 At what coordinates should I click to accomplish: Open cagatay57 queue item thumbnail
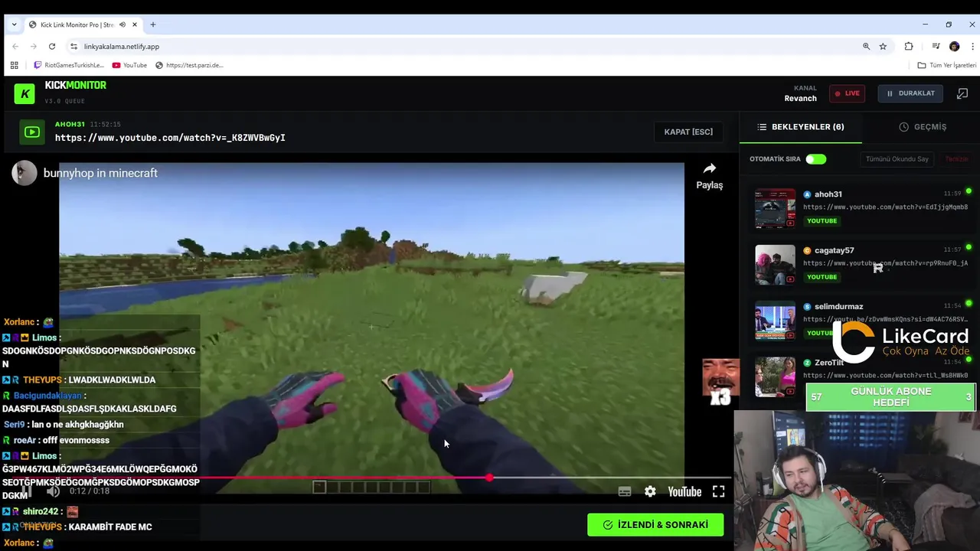click(x=775, y=265)
